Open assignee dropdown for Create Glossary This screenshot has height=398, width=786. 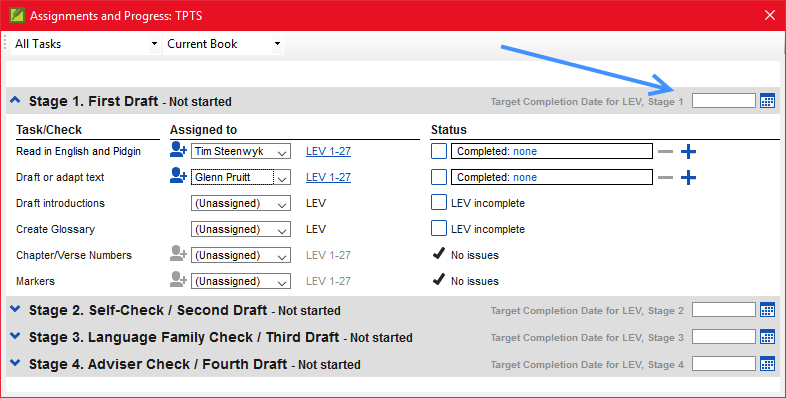tap(241, 230)
